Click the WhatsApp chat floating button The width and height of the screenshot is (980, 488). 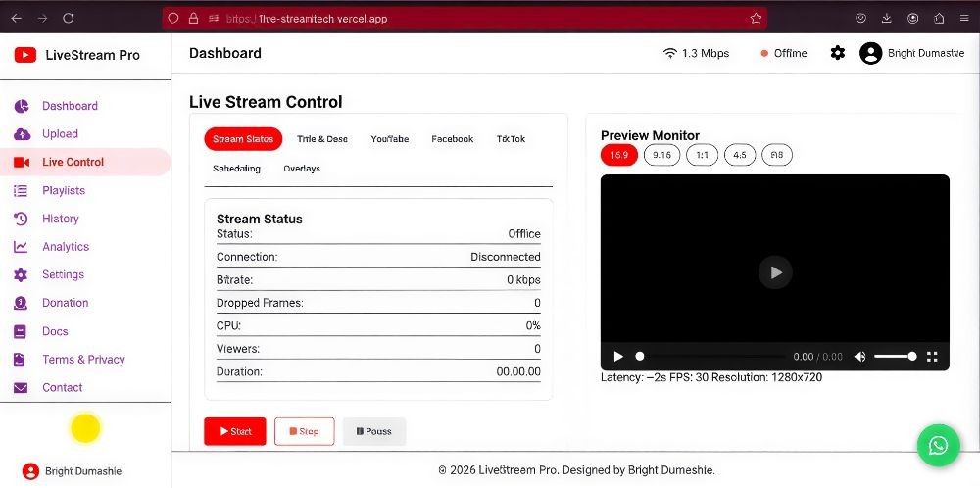pyautogui.click(x=938, y=445)
